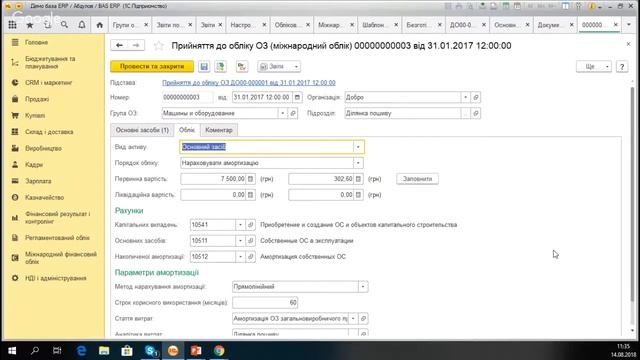Image resolution: width=640 pixels, height=360 pixels.
Task: Switch to Групи о... window tab
Action: pos(125,25)
